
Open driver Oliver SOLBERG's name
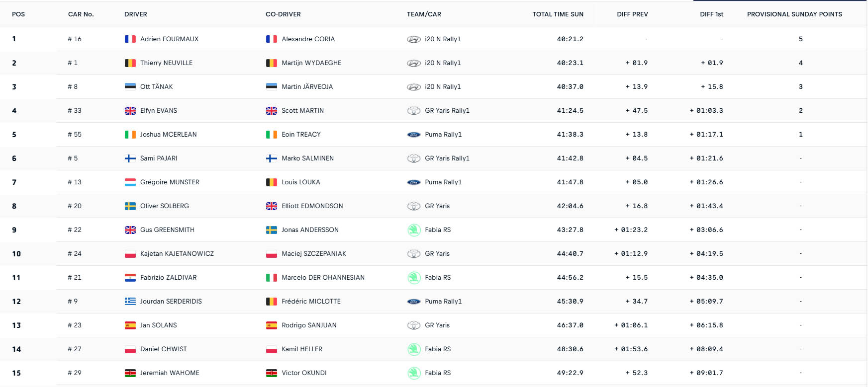(x=165, y=206)
